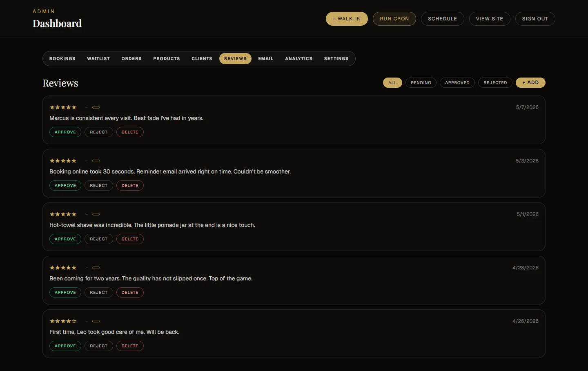Approve the Marcus fade review
Screen dimensions: 588x371
tap(65, 132)
